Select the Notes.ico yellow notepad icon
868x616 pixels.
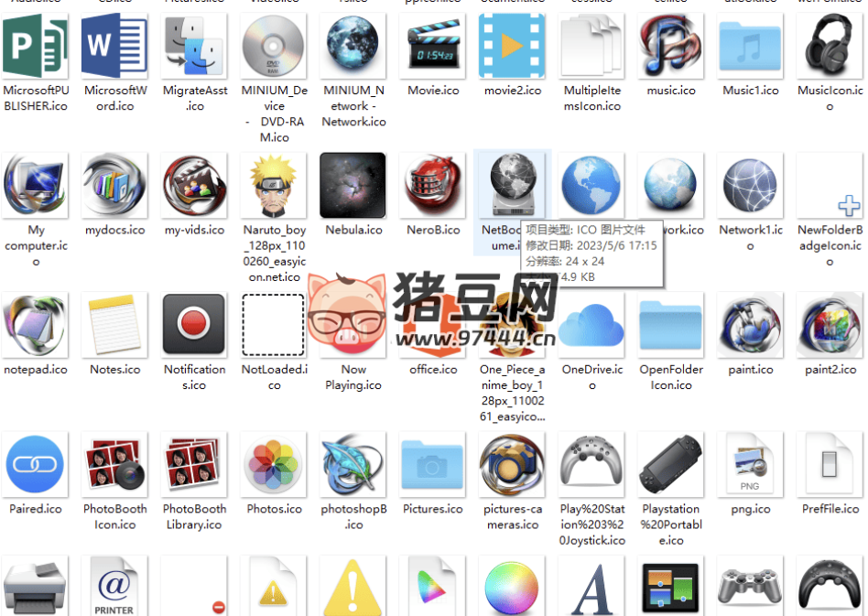pos(114,325)
